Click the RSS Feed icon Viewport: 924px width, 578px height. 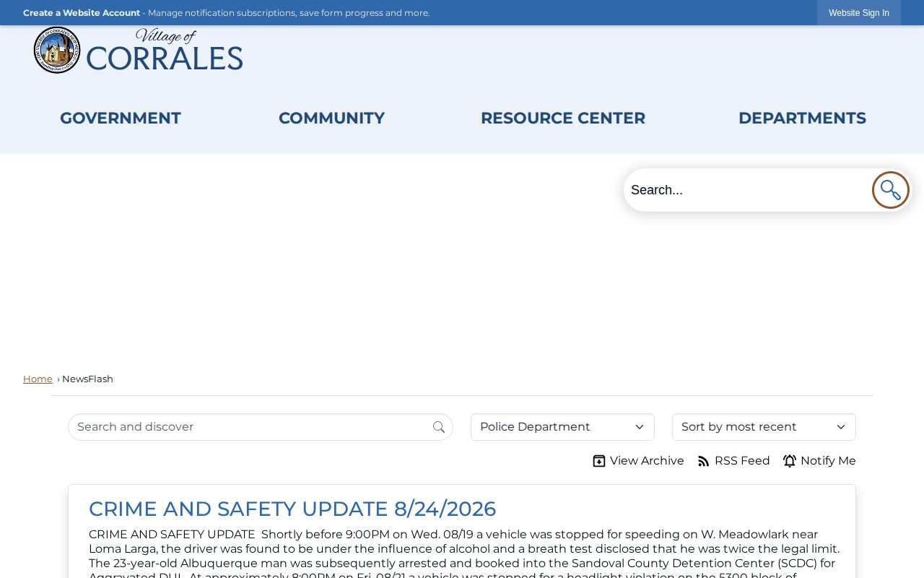pyautogui.click(x=704, y=461)
